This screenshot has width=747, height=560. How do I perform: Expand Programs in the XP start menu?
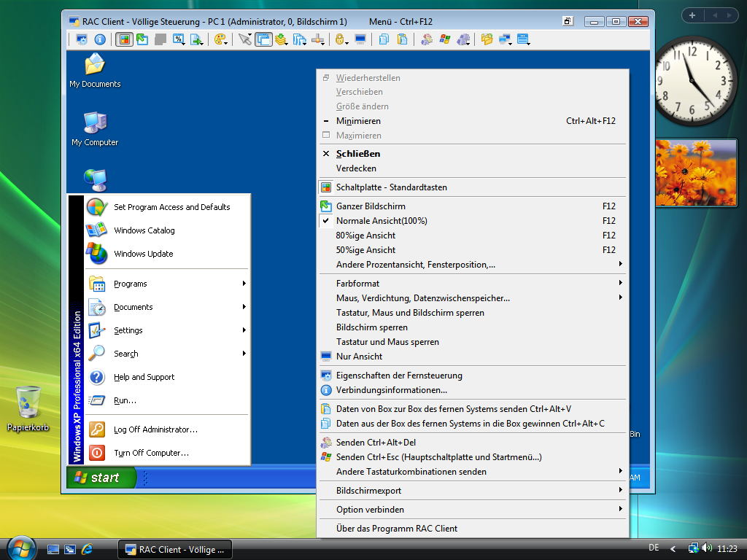pyautogui.click(x=167, y=284)
